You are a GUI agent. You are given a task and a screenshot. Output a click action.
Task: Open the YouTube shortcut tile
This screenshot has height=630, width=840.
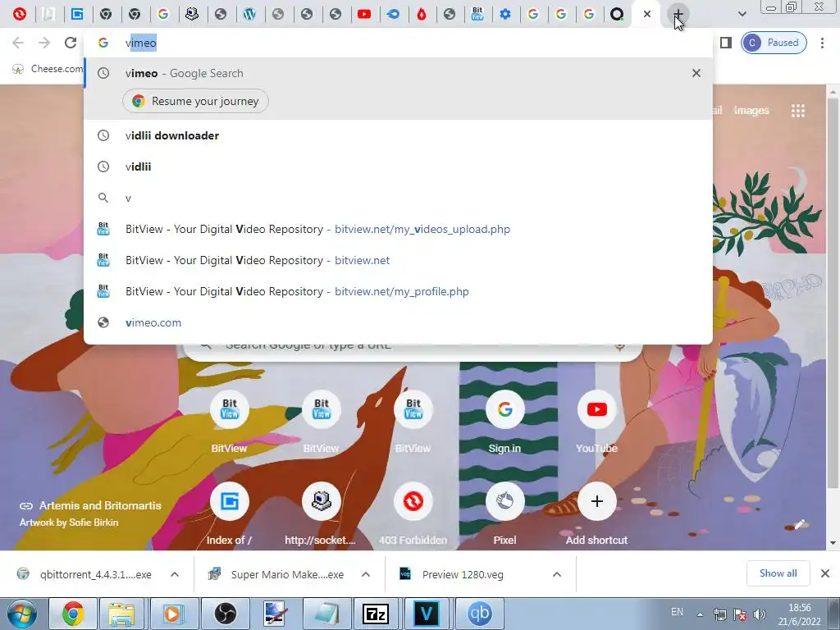(597, 422)
